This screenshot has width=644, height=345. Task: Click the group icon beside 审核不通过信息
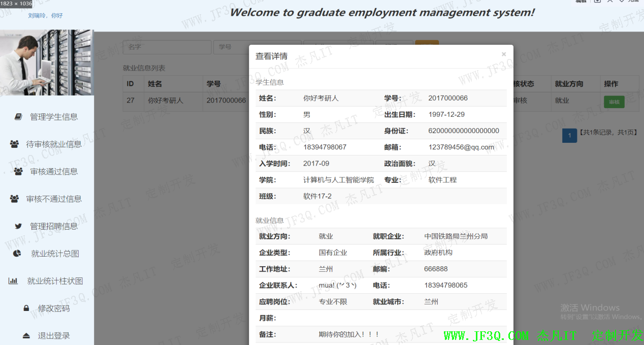15,199
